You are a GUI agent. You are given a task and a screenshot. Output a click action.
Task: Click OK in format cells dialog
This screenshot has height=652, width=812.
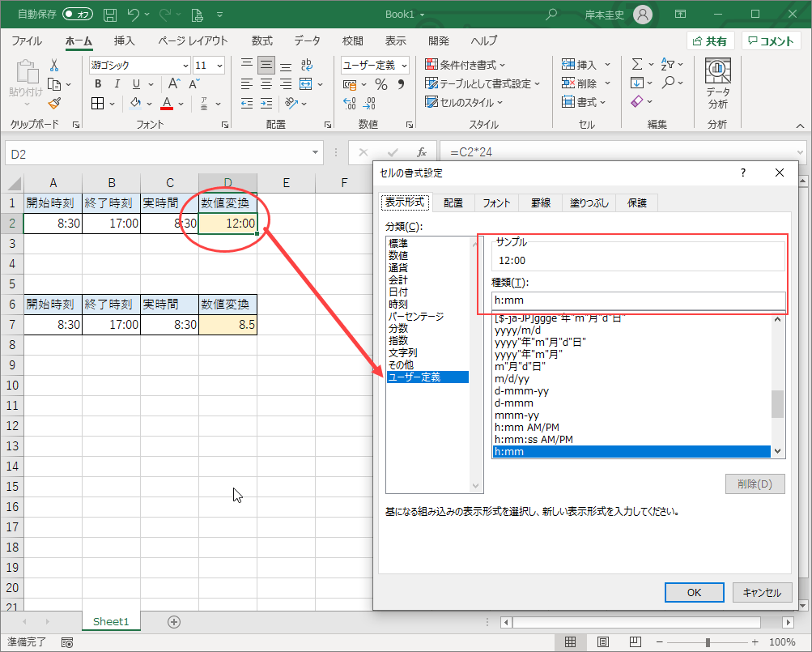coord(694,592)
